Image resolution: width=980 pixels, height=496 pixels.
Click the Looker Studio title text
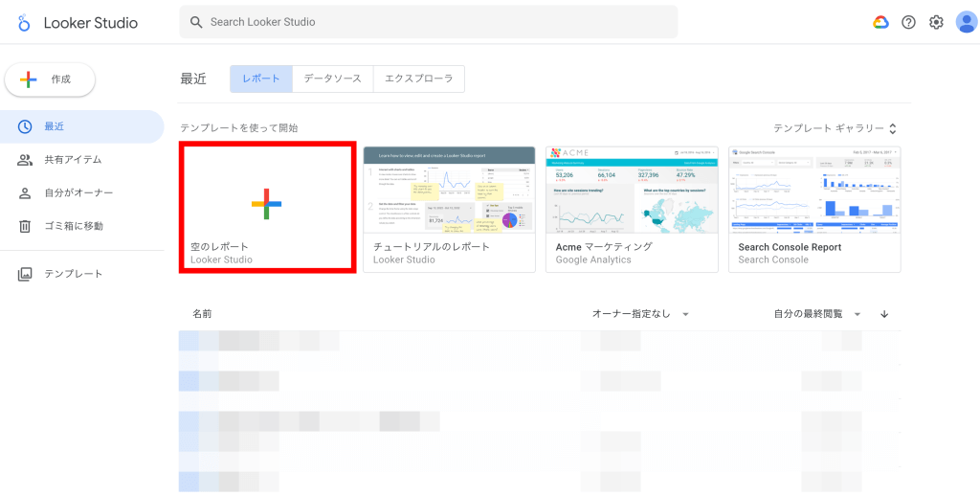[x=91, y=23]
